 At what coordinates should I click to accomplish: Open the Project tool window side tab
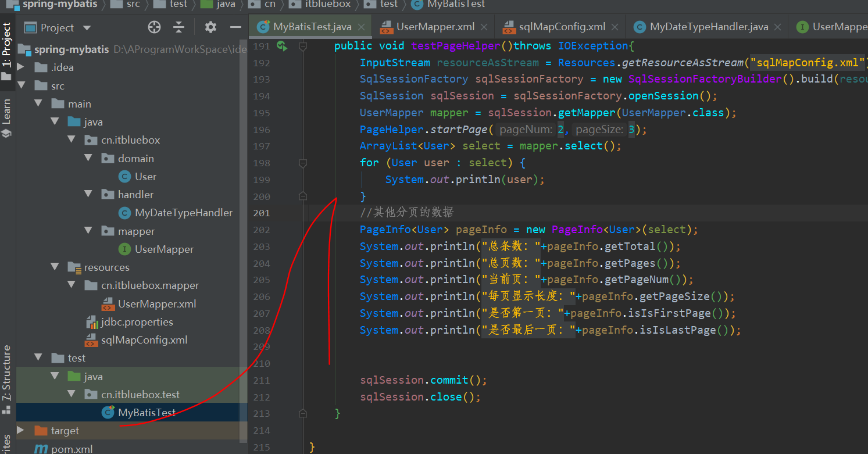(7, 52)
